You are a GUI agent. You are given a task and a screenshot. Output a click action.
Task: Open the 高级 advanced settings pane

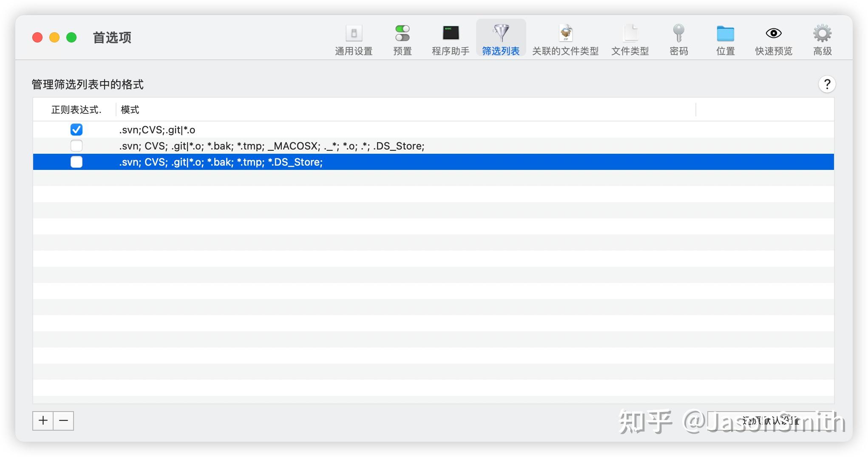822,39
